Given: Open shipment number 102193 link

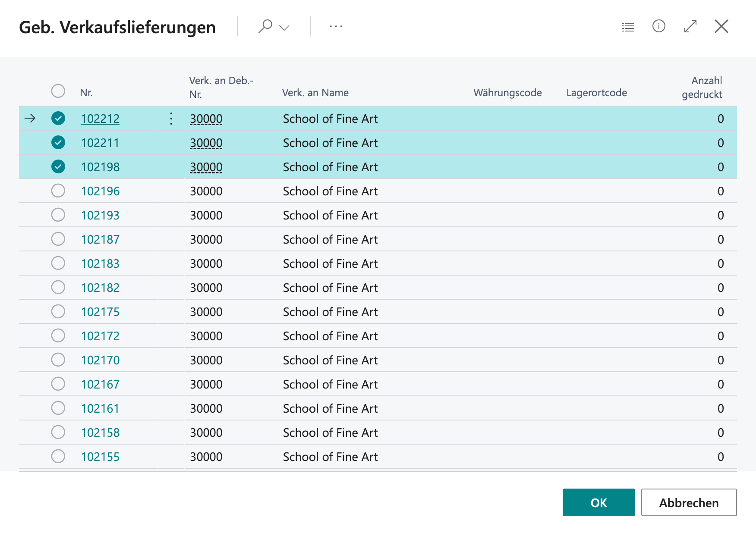Looking at the screenshot, I should tap(100, 215).
